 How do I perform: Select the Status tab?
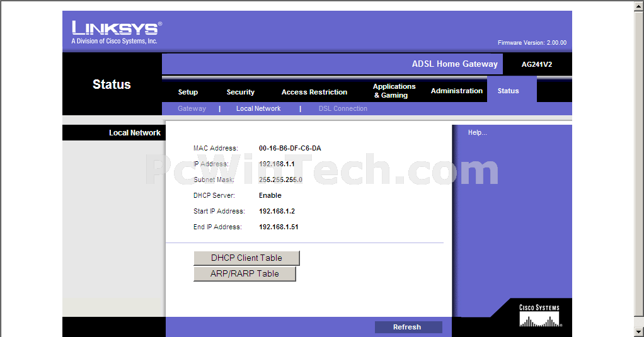[508, 91]
